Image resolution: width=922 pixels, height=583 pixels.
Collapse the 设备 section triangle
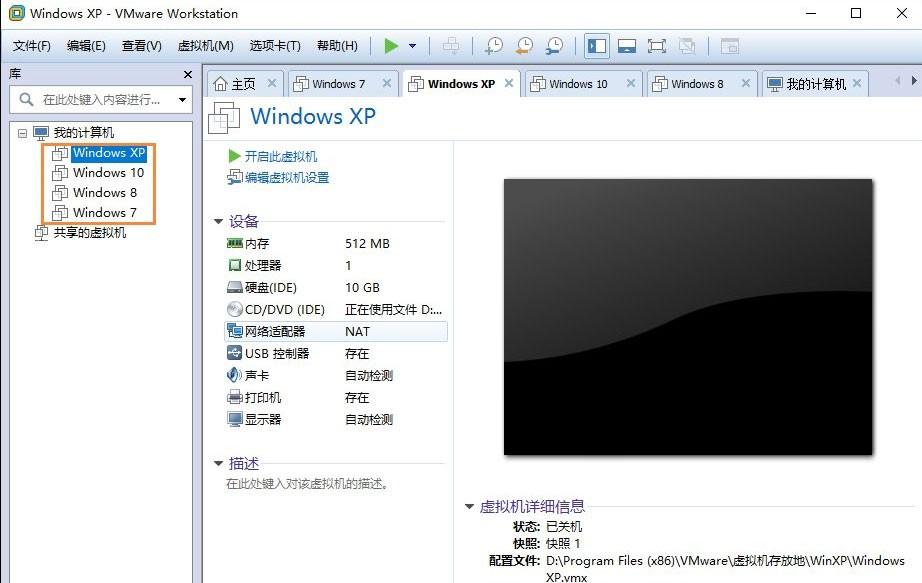click(x=218, y=221)
